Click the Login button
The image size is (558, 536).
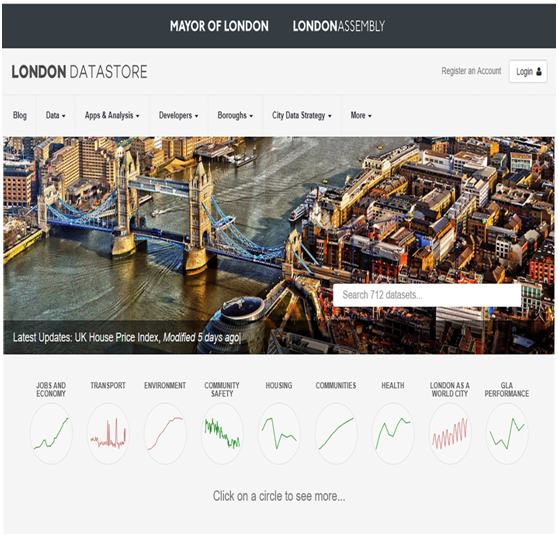point(528,72)
